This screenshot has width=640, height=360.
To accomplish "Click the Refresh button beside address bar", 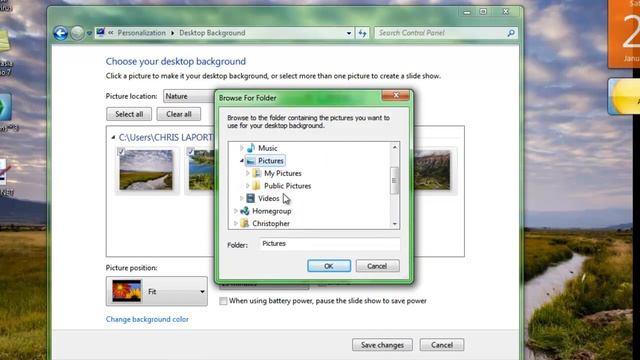I will pyautogui.click(x=362, y=33).
